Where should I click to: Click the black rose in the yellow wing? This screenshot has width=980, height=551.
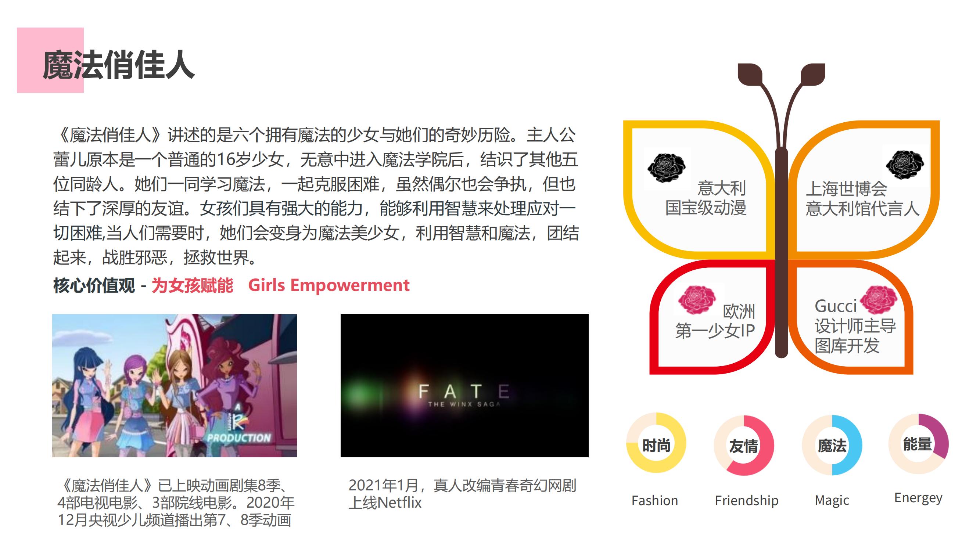(667, 168)
